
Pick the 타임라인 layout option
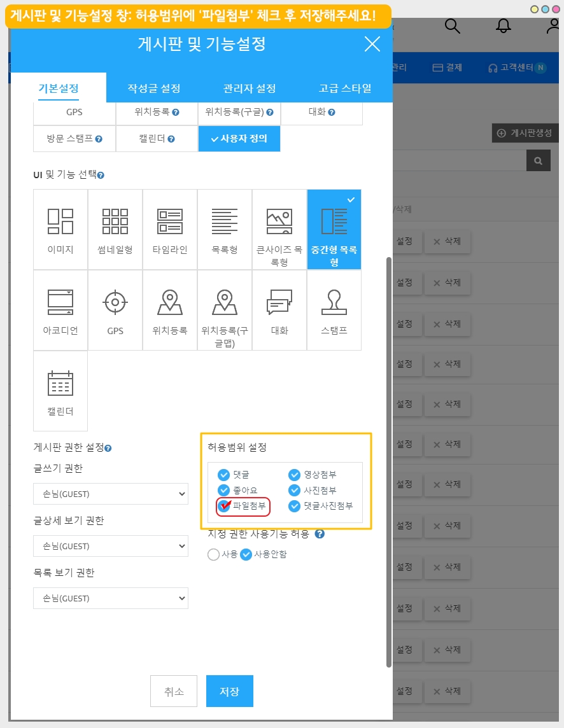click(x=170, y=229)
